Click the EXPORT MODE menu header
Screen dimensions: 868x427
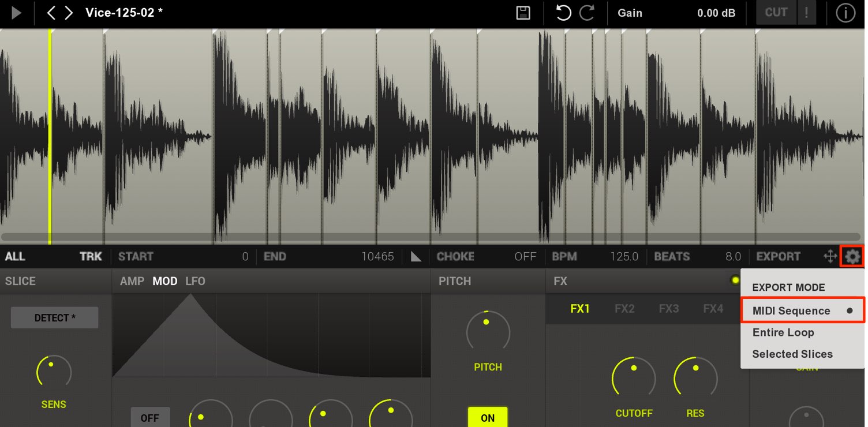pos(788,287)
